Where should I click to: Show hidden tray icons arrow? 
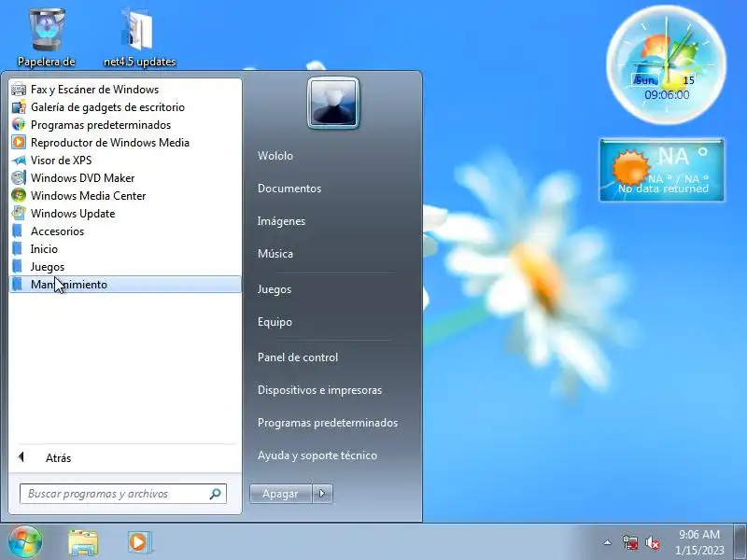tap(608, 542)
